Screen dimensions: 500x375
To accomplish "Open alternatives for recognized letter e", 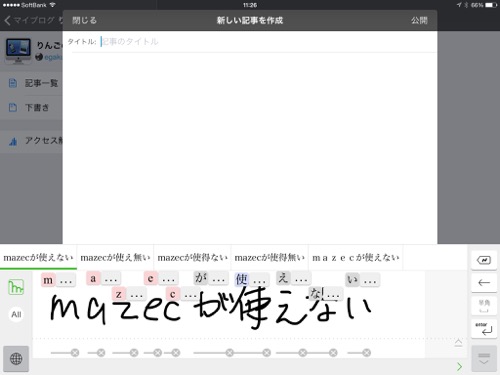I will (x=168, y=279).
